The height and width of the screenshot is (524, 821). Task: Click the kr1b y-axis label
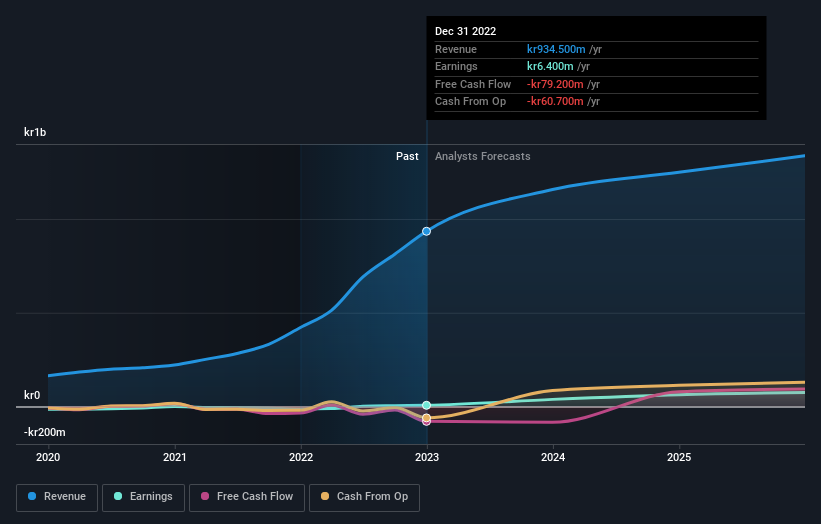[x=35, y=132]
